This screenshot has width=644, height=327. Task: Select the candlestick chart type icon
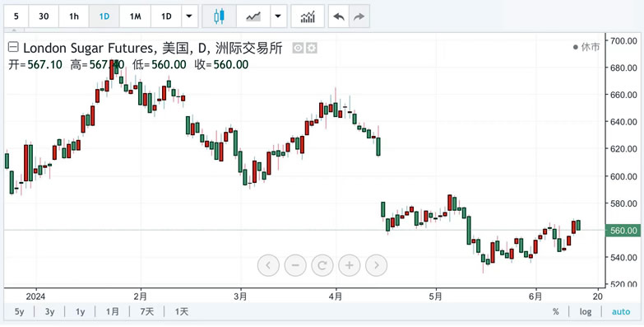pyautogui.click(x=220, y=16)
